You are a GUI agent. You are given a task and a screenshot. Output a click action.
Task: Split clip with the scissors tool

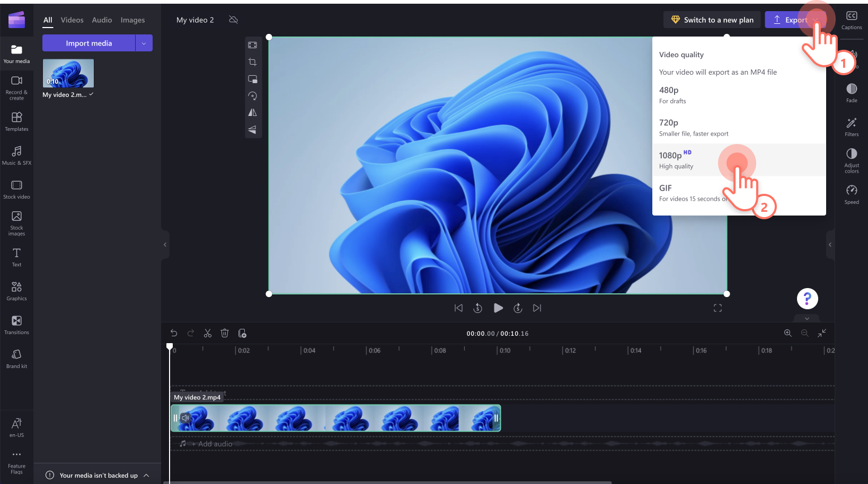coord(208,333)
